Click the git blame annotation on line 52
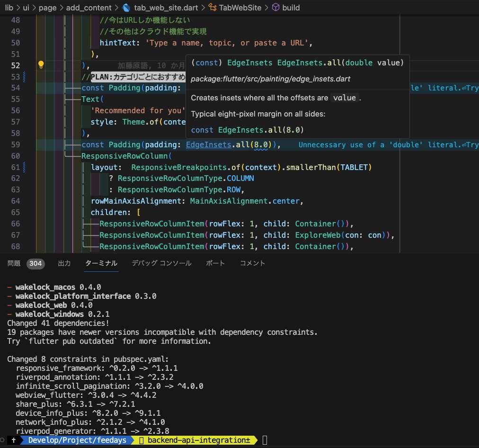This screenshot has width=479, height=448. click(151, 65)
